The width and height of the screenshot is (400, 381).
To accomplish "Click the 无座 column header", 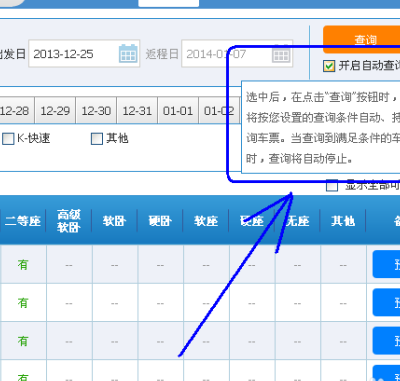I will coord(297,221).
